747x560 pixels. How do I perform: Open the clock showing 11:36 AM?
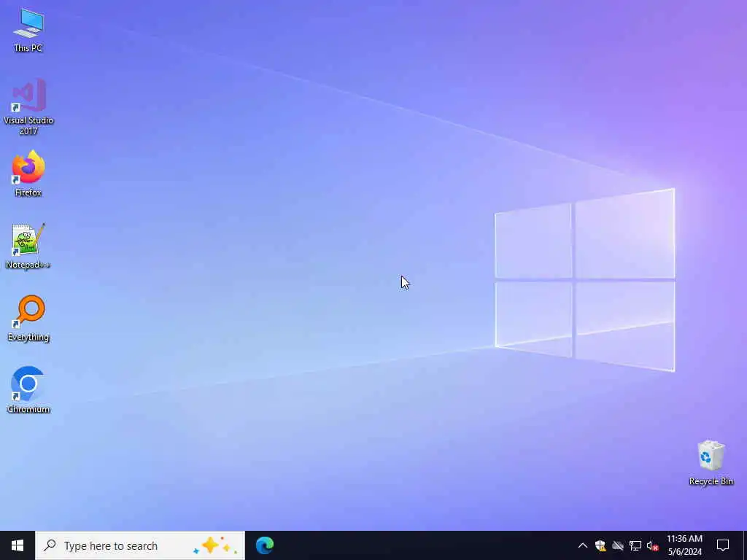click(x=684, y=545)
